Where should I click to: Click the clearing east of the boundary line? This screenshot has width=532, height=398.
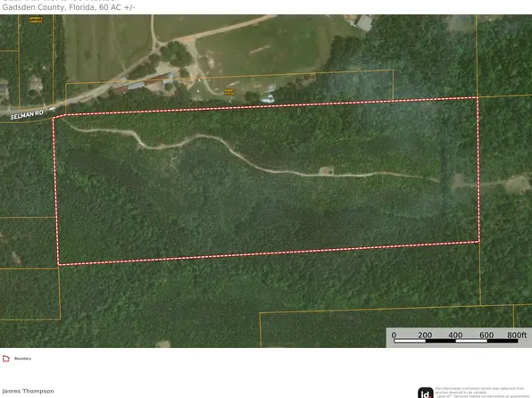pyautogui.click(x=518, y=185)
